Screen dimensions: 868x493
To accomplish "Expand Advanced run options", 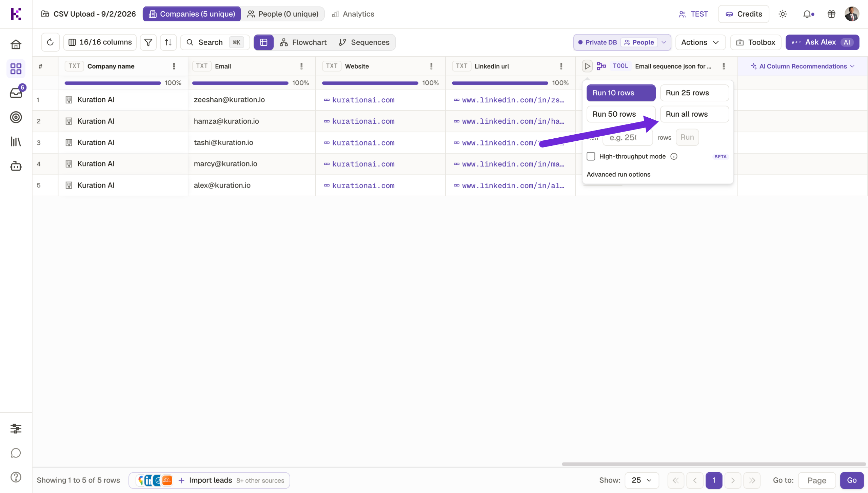I will [x=618, y=174].
